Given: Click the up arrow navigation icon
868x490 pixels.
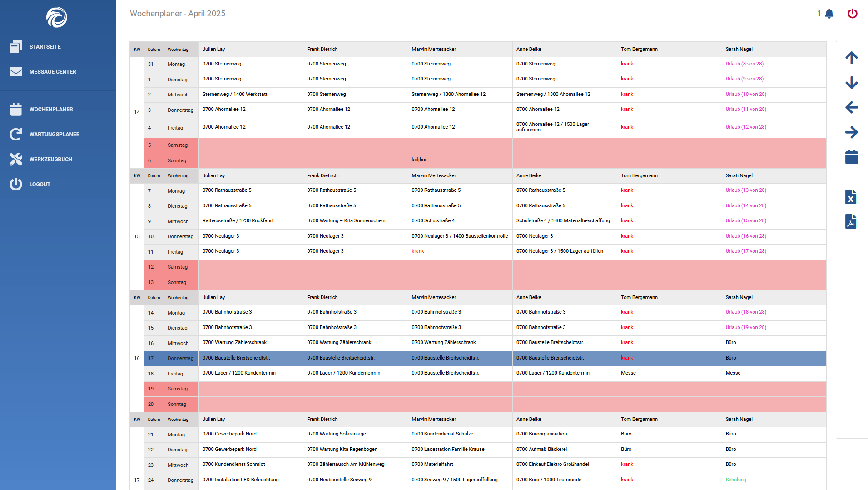Looking at the screenshot, I should [x=851, y=58].
